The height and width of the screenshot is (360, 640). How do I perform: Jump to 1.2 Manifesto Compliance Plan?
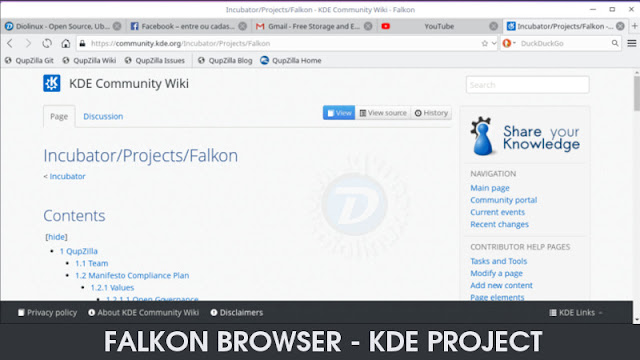tap(132, 276)
